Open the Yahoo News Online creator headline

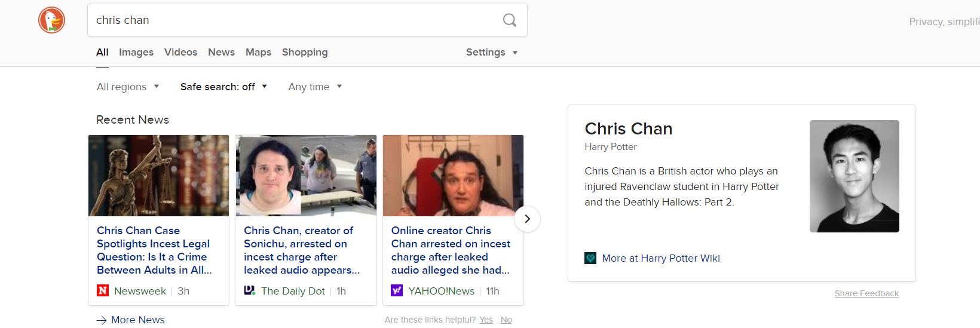[x=451, y=250]
